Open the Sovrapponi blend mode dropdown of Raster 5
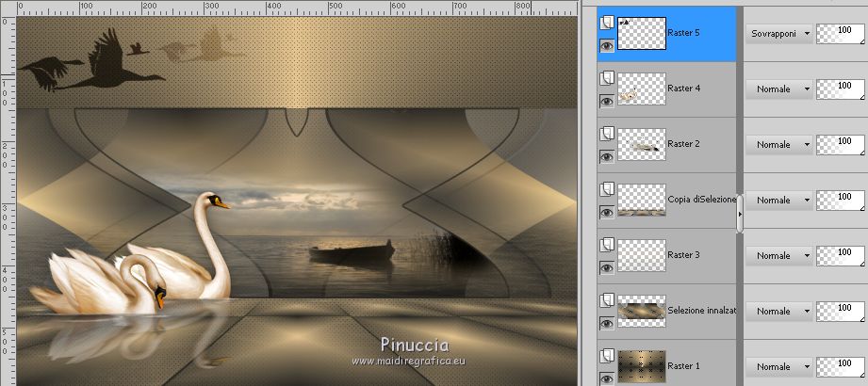This screenshot has height=386, width=868. pyautogui.click(x=778, y=34)
